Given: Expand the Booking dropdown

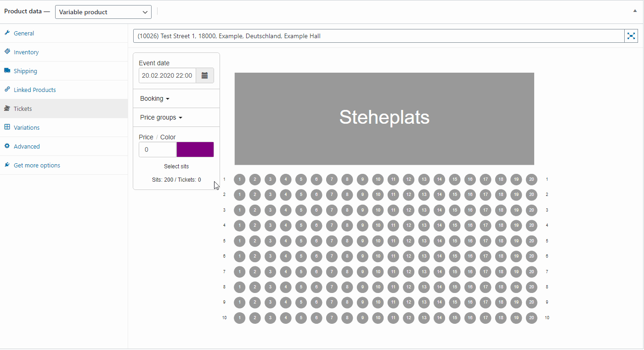Looking at the screenshot, I should (155, 98).
